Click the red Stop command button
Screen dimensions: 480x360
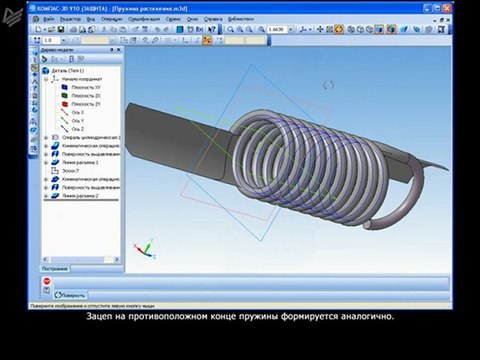[47, 281]
